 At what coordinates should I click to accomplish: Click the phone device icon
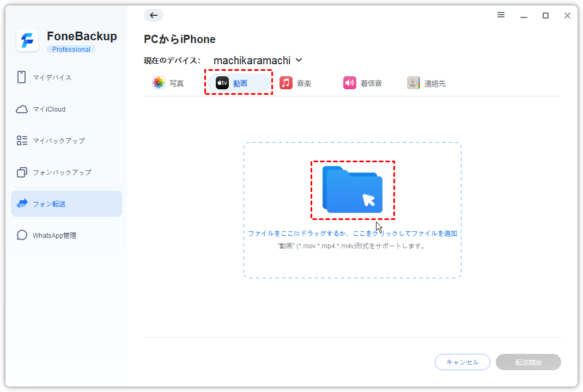pos(22,77)
